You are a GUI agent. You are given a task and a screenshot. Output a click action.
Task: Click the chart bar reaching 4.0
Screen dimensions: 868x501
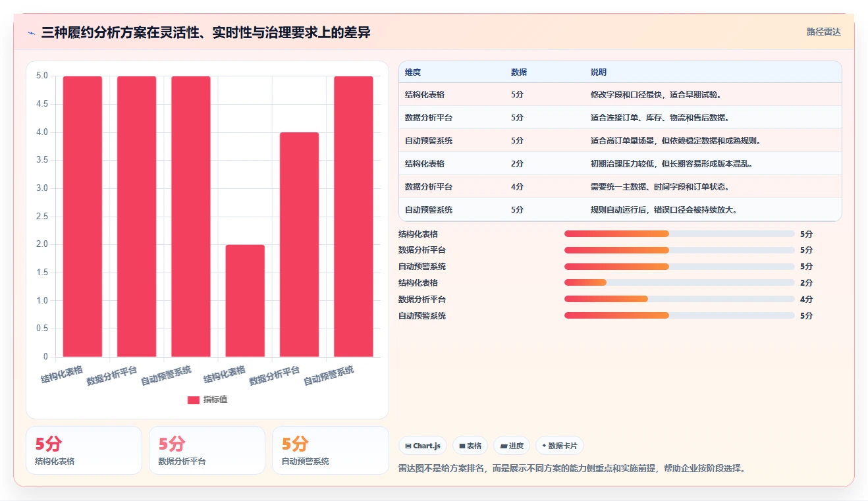(299, 244)
